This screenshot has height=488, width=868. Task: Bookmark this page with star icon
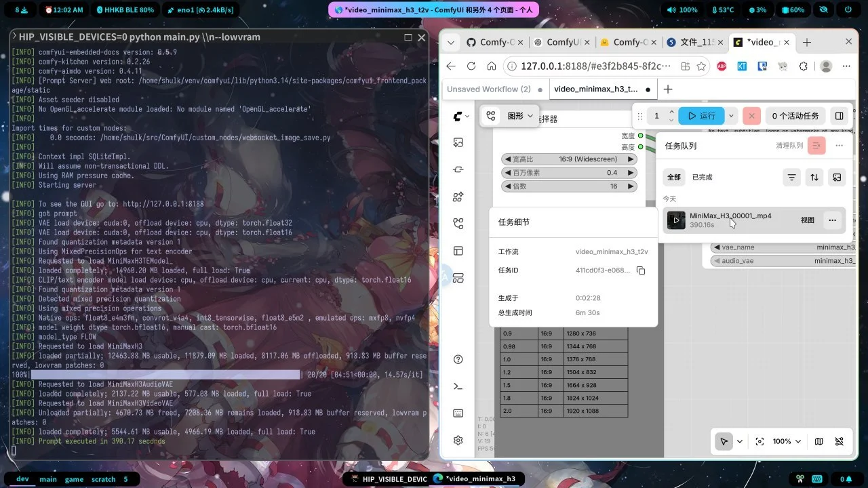[x=701, y=66]
